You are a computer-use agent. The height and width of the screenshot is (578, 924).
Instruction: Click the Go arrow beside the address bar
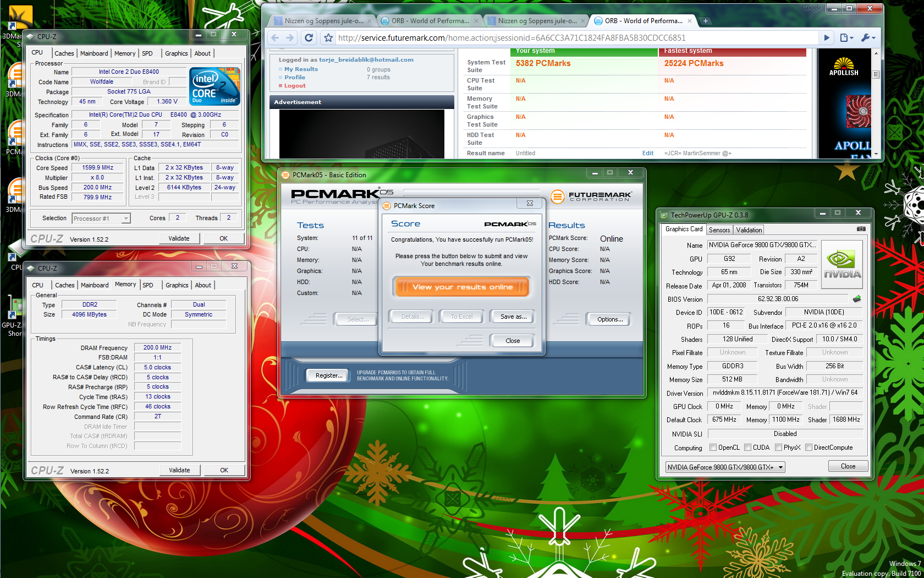[826, 38]
